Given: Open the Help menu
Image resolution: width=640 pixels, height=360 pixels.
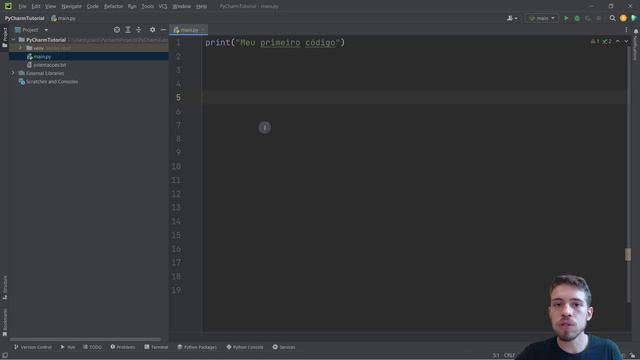Looking at the screenshot, I should click(x=201, y=6).
